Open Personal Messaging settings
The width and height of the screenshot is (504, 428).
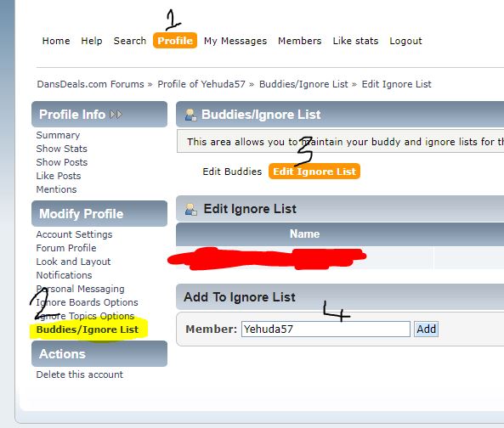tap(80, 289)
